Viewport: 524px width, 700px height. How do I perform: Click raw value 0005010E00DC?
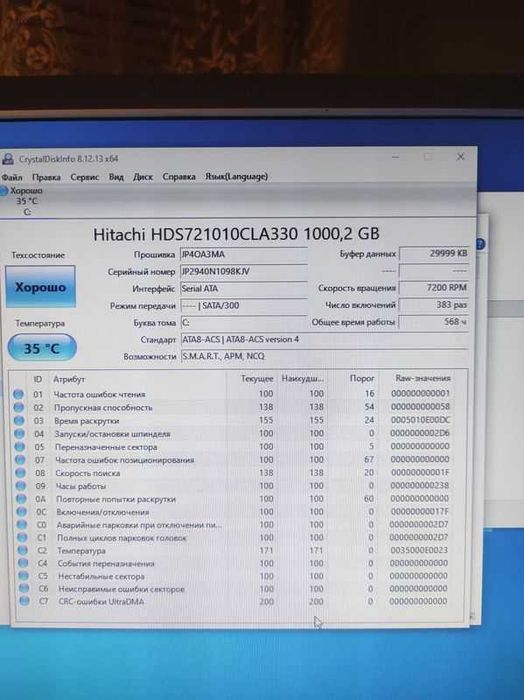(420, 420)
